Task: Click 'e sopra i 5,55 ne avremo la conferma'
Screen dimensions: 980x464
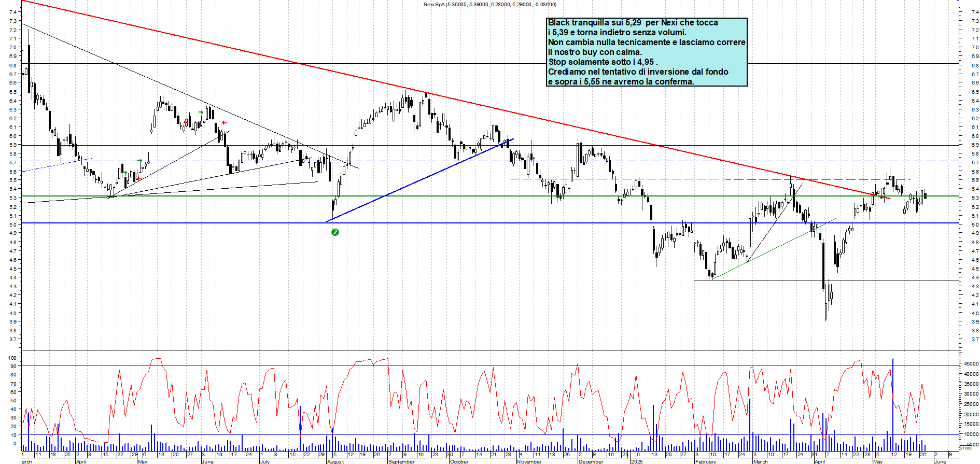Action: pyautogui.click(x=621, y=82)
